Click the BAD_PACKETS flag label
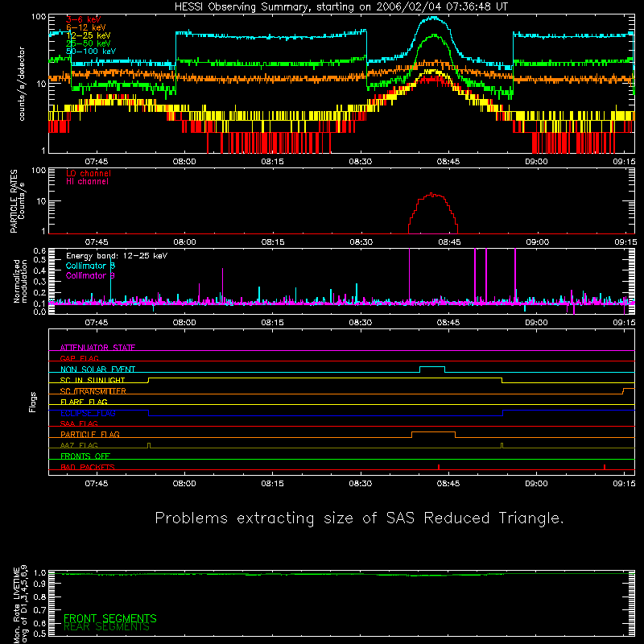 click(88, 467)
